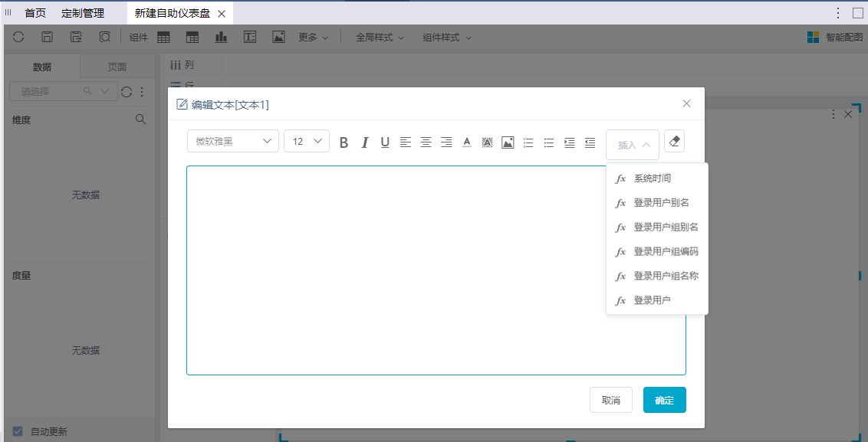868x442 pixels.
Task: Open the top-right vertical dots menu
Action: [x=839, y=13]
